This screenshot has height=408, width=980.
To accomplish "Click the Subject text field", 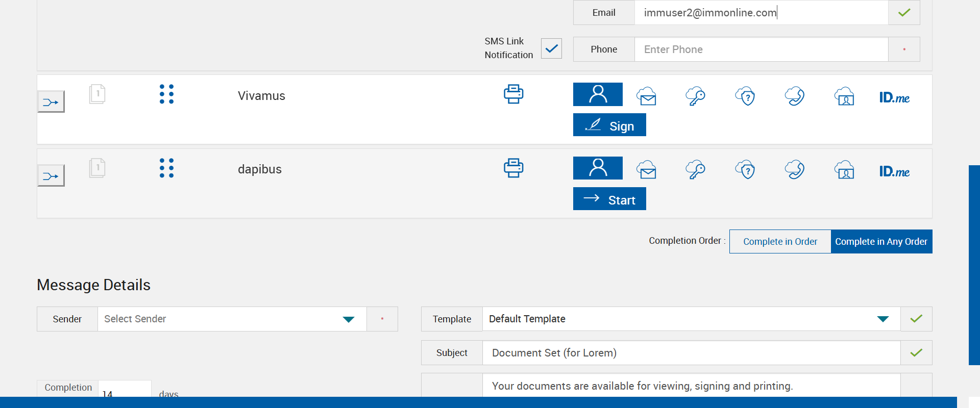I will tap(691, 353).
